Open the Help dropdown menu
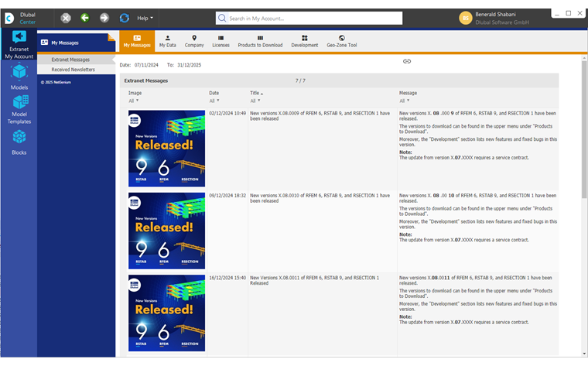 145,18
